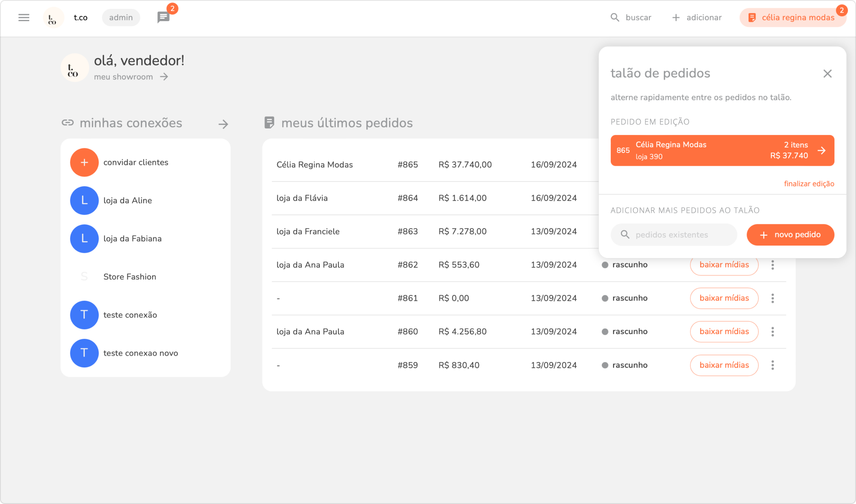
Task: Click the buscar search icon
Action: (615, 17)
